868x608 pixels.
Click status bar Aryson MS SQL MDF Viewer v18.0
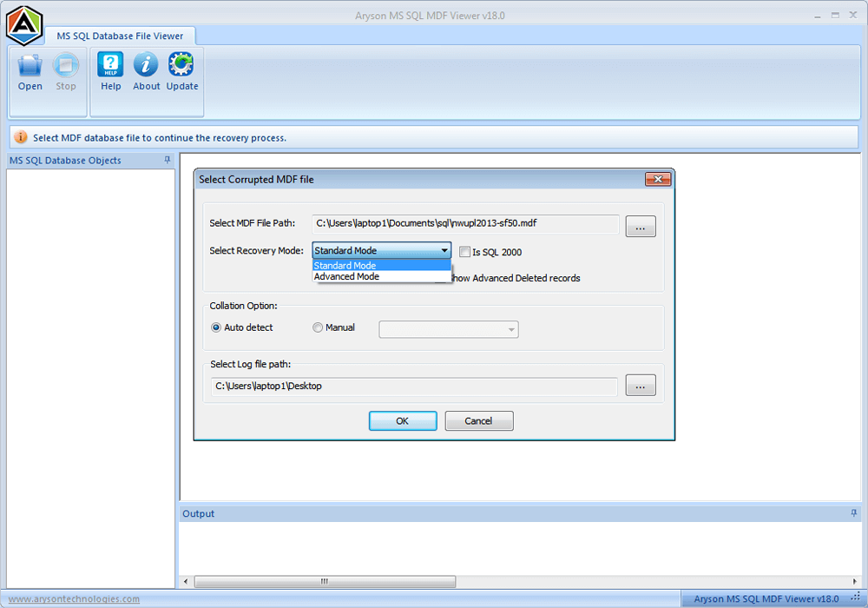point(766,598)
